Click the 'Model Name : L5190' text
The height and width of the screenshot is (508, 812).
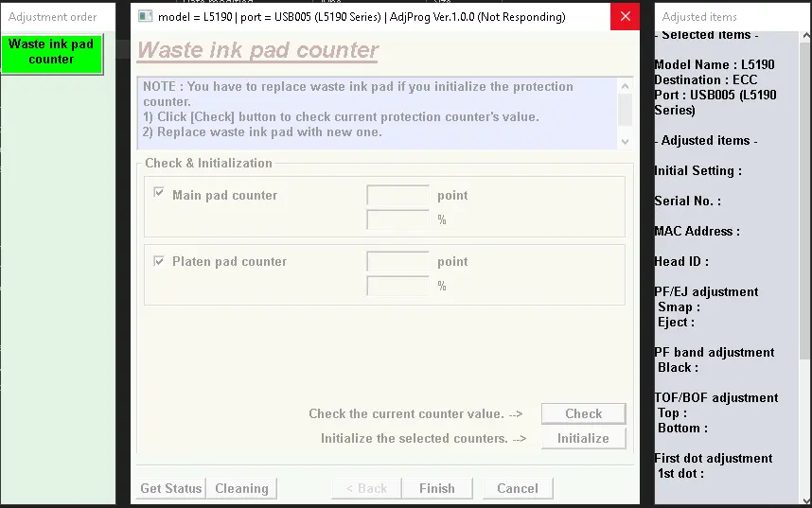[715, 64]
